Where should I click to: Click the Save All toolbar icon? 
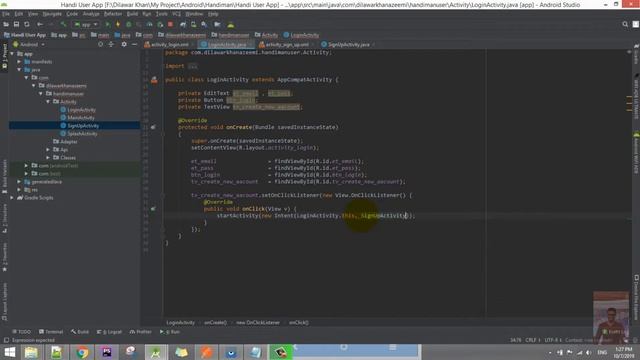tap(16, 24)
